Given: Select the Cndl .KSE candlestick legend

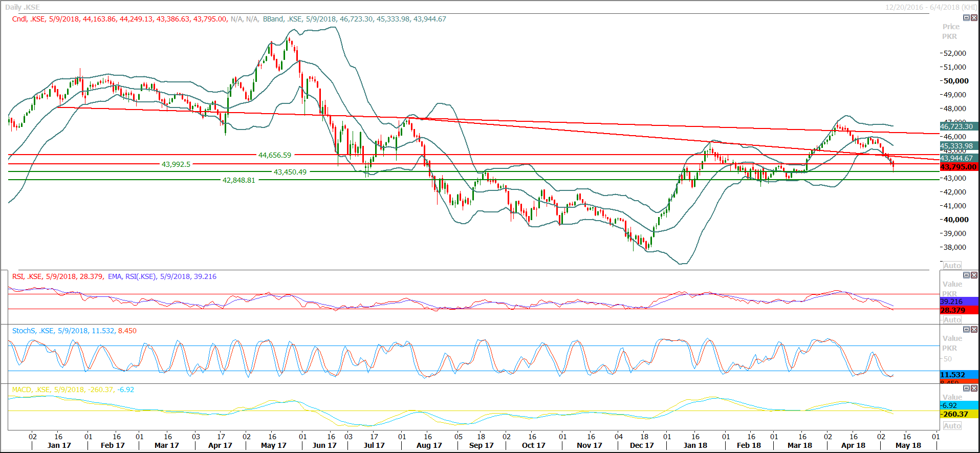Looking at the screenshot, I should coord(120,19).
